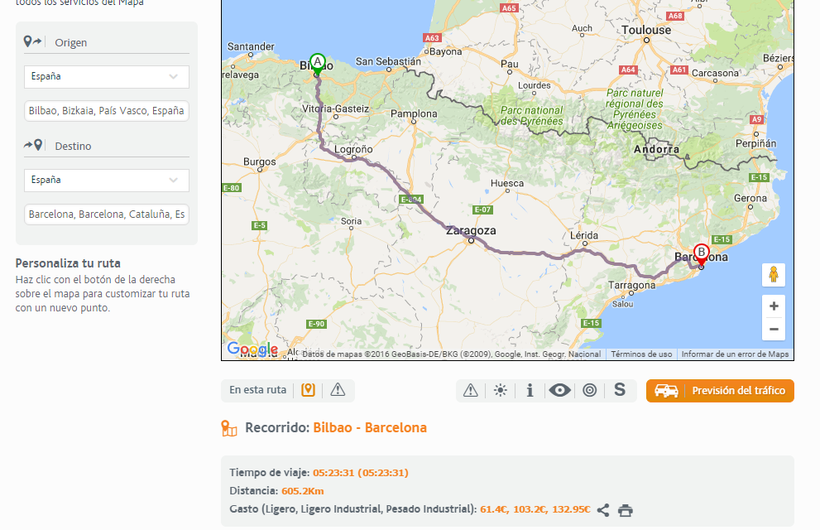Click the Lérida label on the map
The width and height of the screenshot is (820, 530).
click(584, 235)
